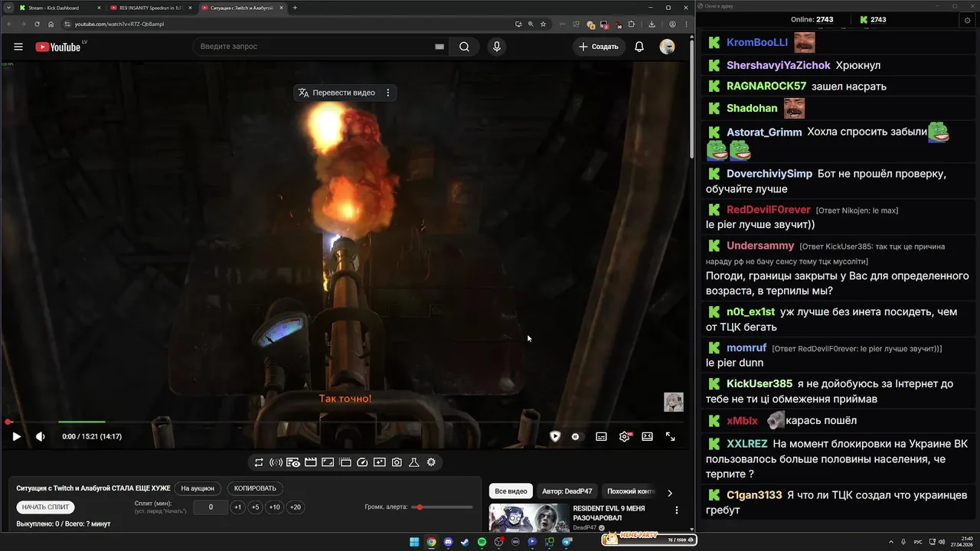Click the small thumbnail overlay on video corner
980x551 pixels.
tap(673, 402)
